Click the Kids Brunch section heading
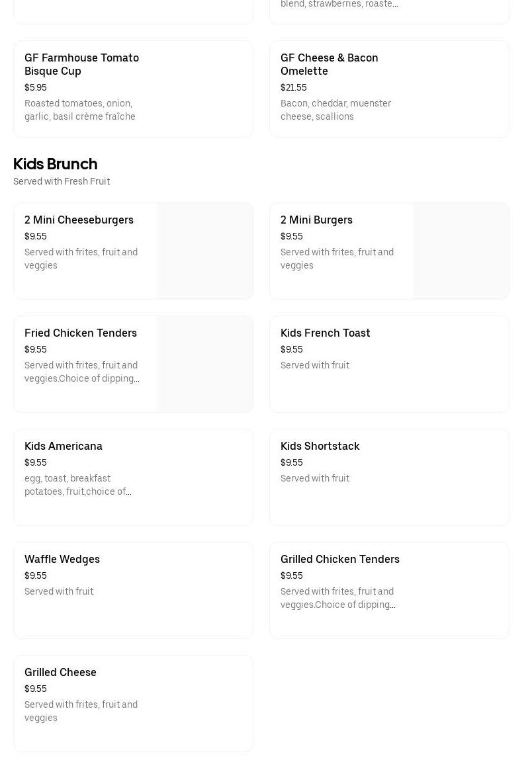The width and height of the screenshot is (532, 760). 56,163
